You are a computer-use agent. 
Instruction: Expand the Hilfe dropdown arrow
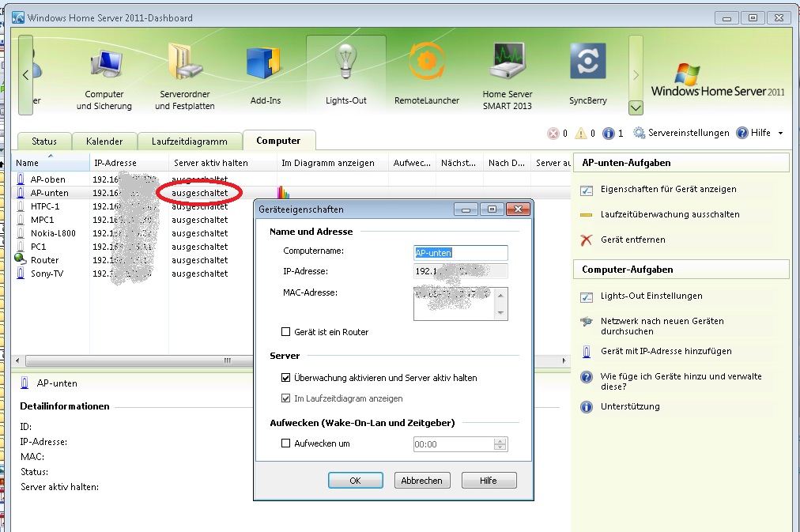point(780,133)
